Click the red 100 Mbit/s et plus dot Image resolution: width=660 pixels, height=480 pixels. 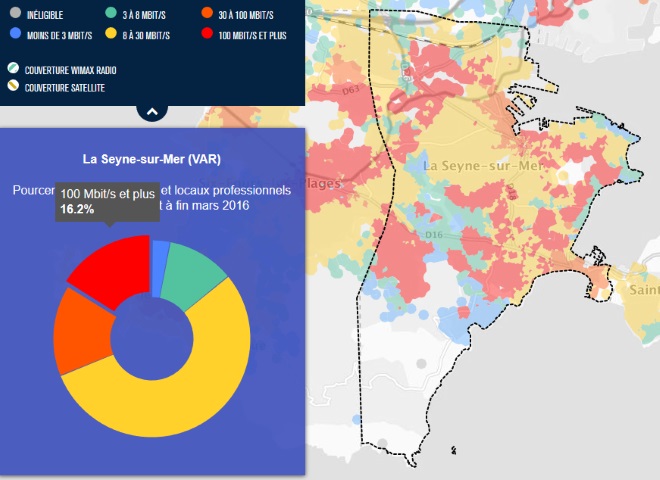(206, 35)
